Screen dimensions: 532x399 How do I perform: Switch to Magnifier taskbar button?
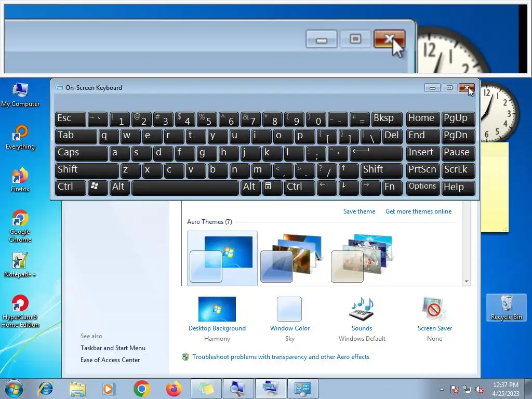point(238,389)
